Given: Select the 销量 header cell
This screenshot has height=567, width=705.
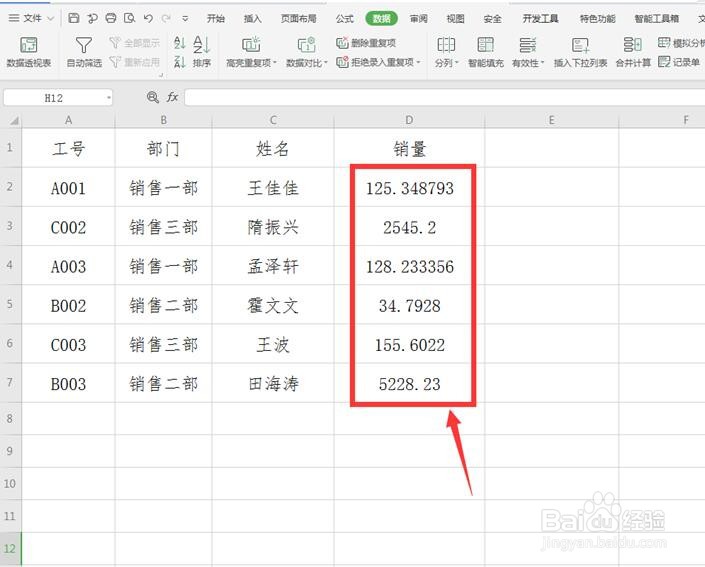Looking at the screenshot, I should [x=409, y=148].
